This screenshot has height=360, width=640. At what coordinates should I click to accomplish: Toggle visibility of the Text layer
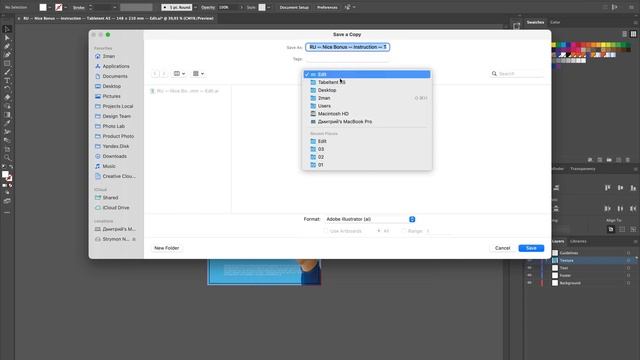point(529,268)
